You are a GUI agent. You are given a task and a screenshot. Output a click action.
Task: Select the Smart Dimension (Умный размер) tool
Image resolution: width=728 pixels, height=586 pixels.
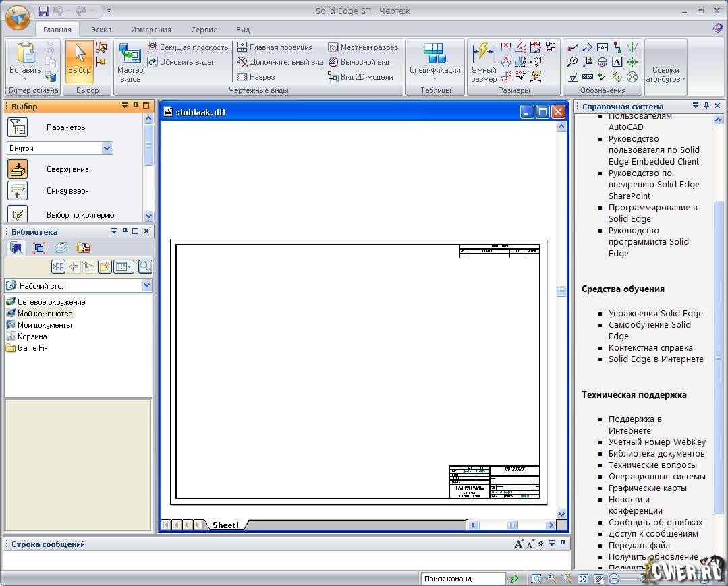pos(483,62)
